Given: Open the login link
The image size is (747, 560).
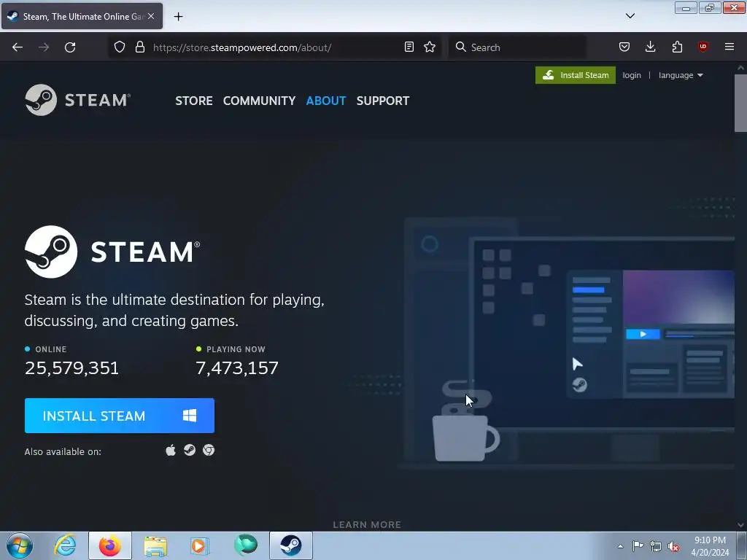Looking at the screenshot, I should pyautogui.click(x=632, y=75).
